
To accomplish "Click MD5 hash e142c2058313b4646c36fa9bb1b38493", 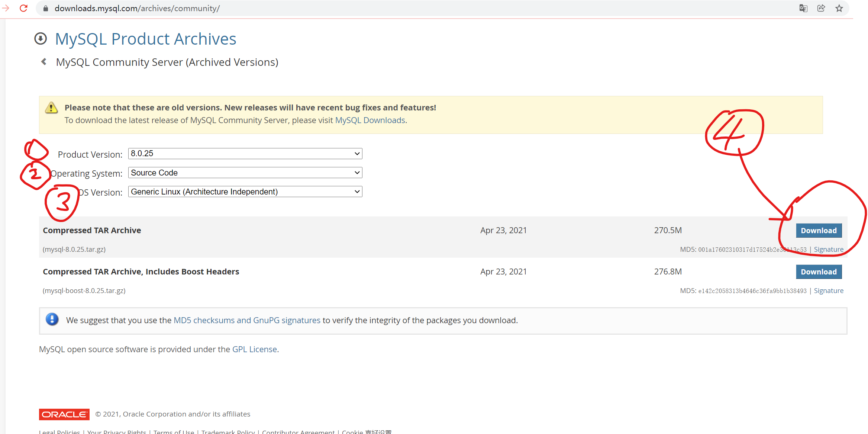I will (x=752, y=291).
